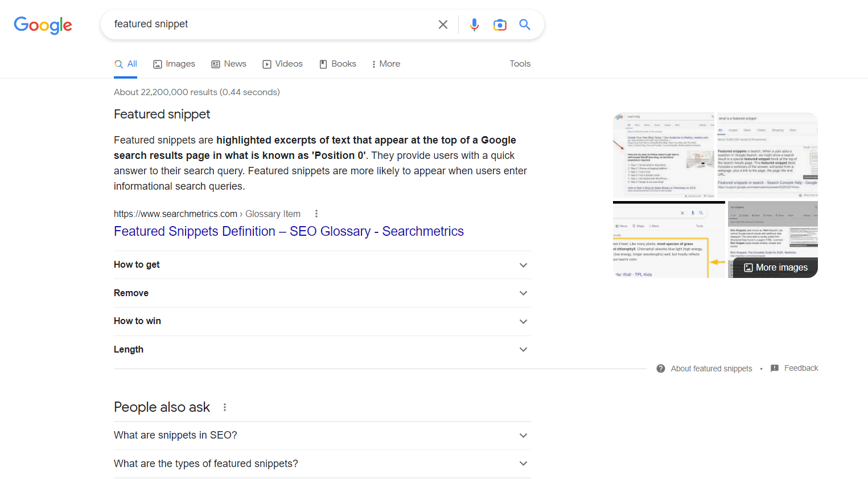Open the three-dot menu next to People also ask
The width and height of the screenshot is (868, 479).
pos(224,407)
